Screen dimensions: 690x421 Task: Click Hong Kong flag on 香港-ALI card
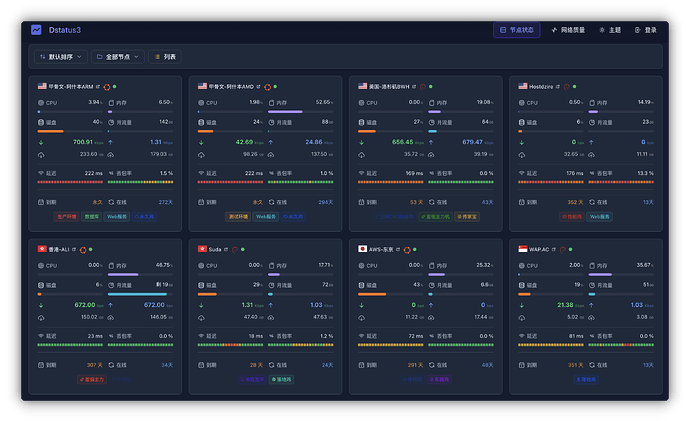pos(42,249)
